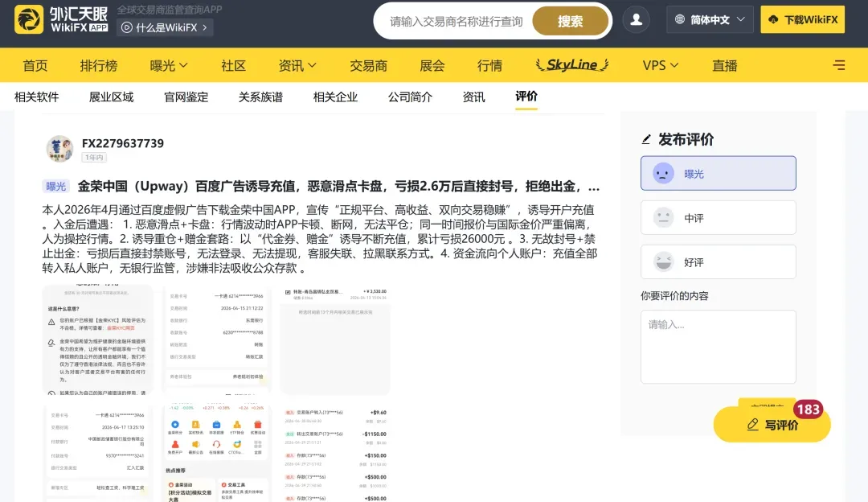Viewport: 868px width, 502px height.
Task: Click the neutral face 中评 icon
Action: (x=663, y=217)
